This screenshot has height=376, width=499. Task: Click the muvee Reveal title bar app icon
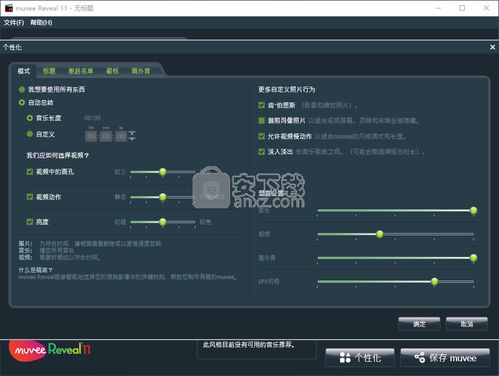pyautogui.click(x=8, y=8)
